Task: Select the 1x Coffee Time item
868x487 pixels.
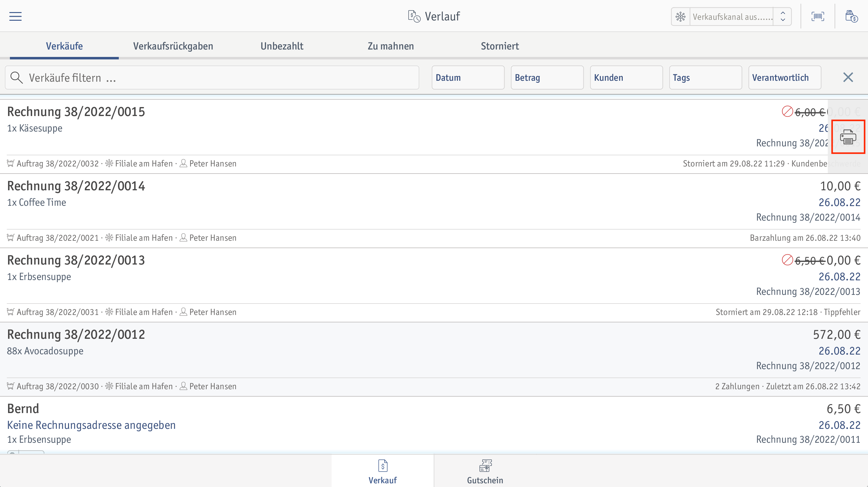Action: tap(37, 203)
